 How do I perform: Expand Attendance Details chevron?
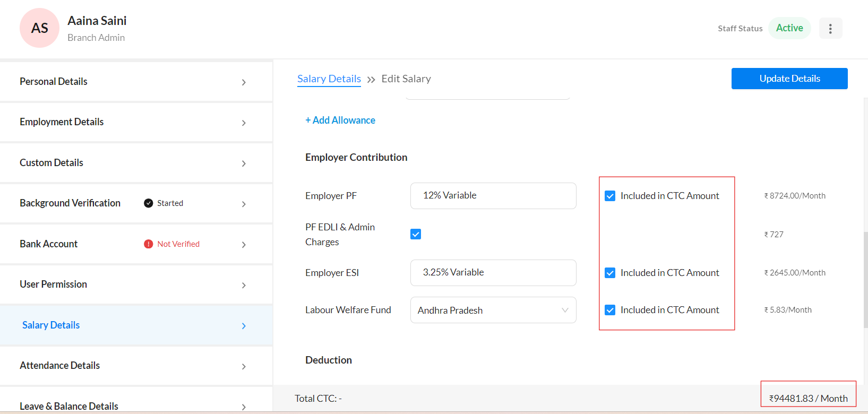[x=244, y=366]
